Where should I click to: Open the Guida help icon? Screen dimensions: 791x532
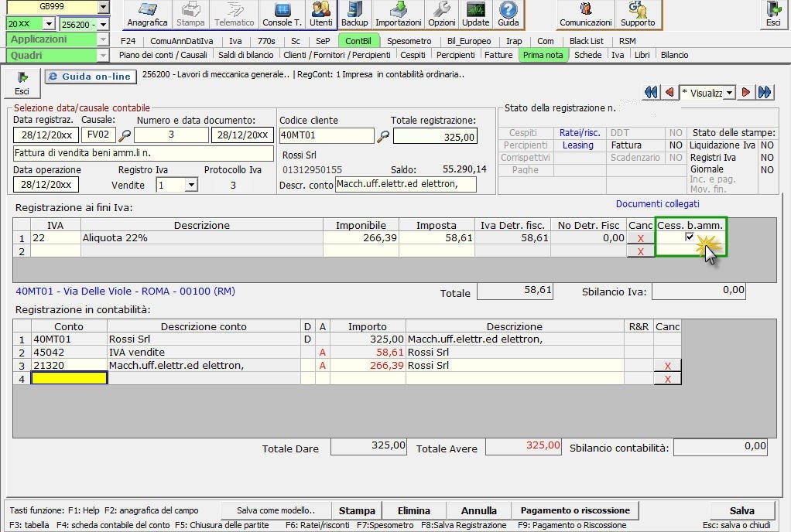[508, 15]
